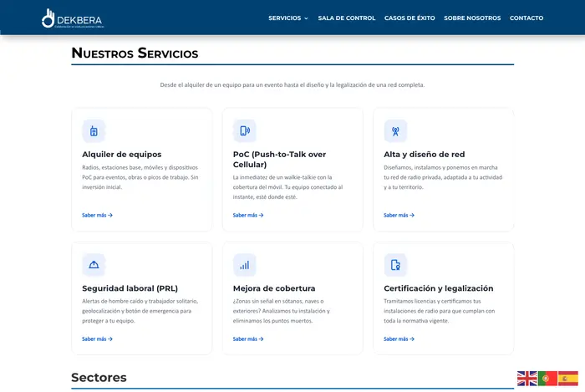Screen dimensions: 585x392
Task: Click description 'Tramitamos licencias y certificamos'
Action: tap(439, 311)
